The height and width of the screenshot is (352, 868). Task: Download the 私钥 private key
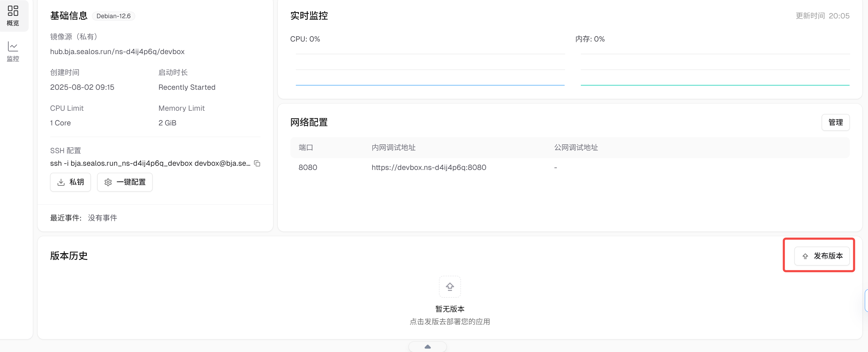70,182
